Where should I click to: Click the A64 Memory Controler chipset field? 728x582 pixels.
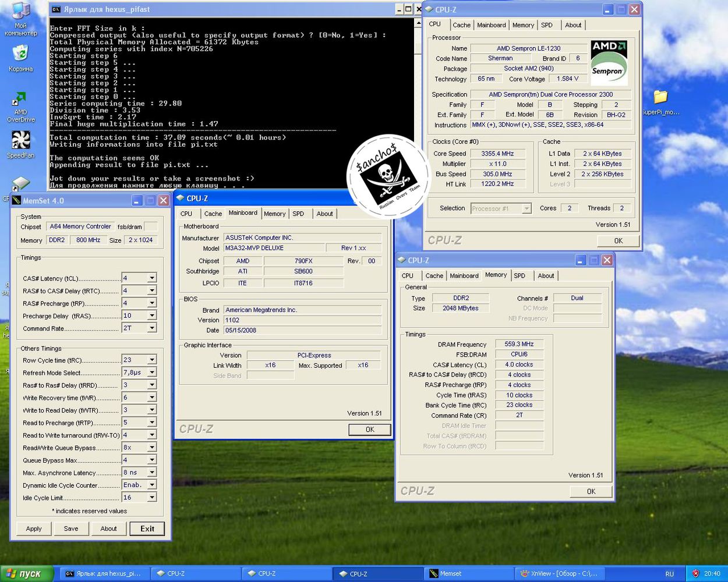[x=80, y=226]
